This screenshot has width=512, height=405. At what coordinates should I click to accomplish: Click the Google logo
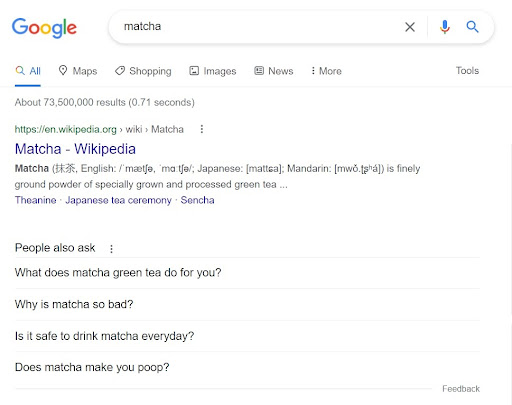44,27
